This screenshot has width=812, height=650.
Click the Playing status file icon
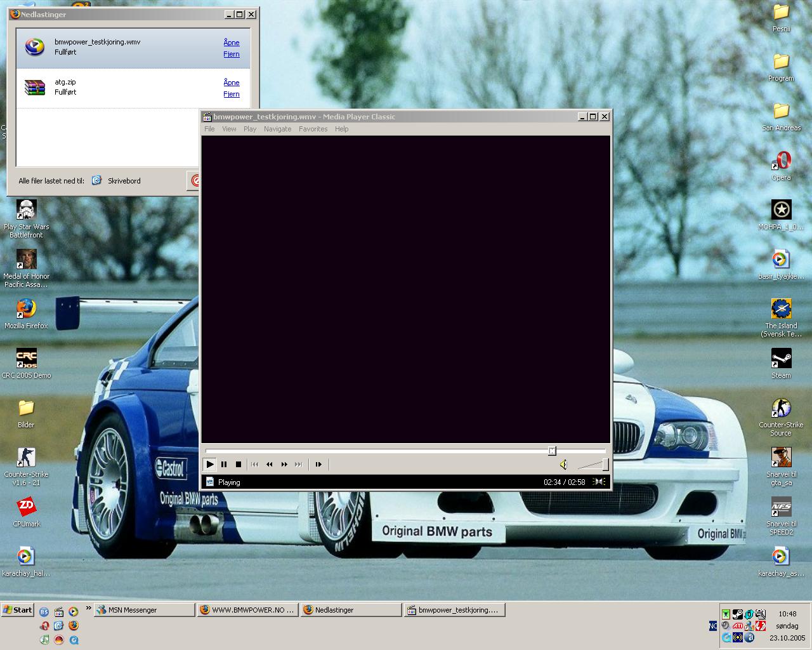click(x=210, y=482)
